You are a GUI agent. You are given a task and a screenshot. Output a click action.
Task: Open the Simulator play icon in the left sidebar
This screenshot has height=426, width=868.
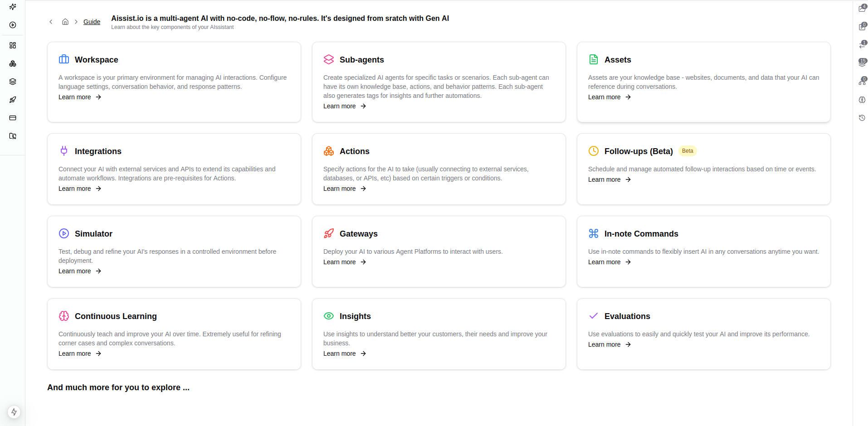13,25
